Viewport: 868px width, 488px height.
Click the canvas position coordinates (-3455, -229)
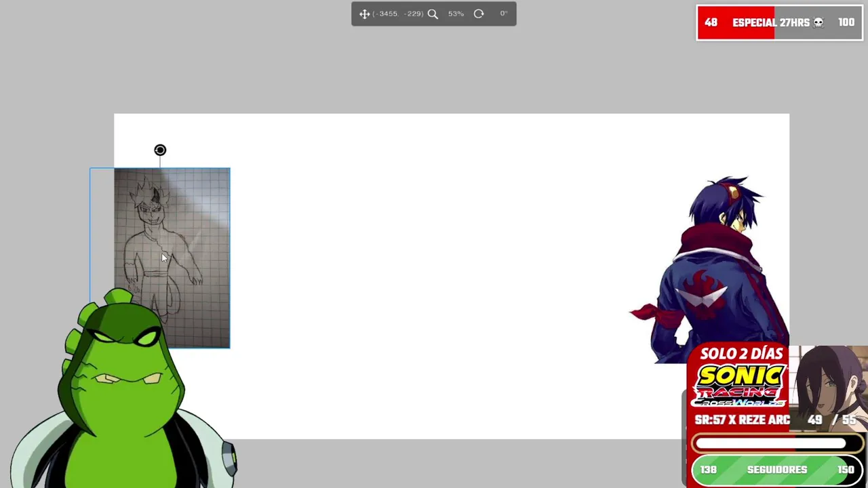[398, 14]
